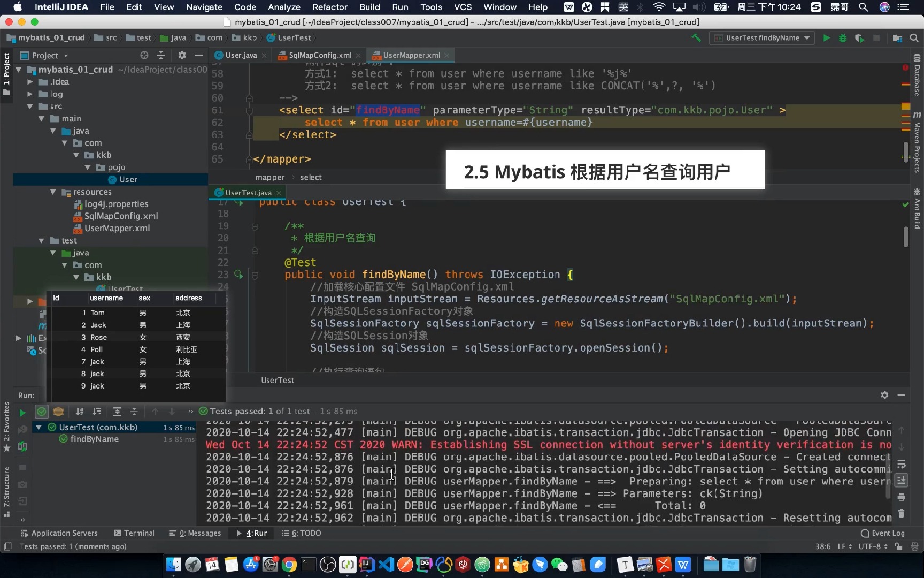Select UserMapper.xml in project tree
This screenshot has width=924, height=578.
117,229
